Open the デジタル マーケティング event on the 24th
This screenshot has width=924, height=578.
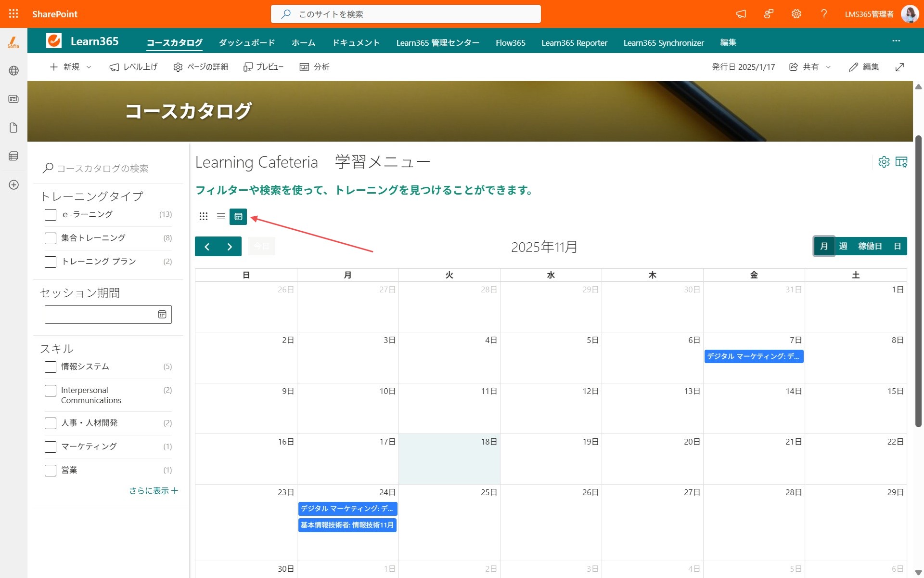coord(347,509)
